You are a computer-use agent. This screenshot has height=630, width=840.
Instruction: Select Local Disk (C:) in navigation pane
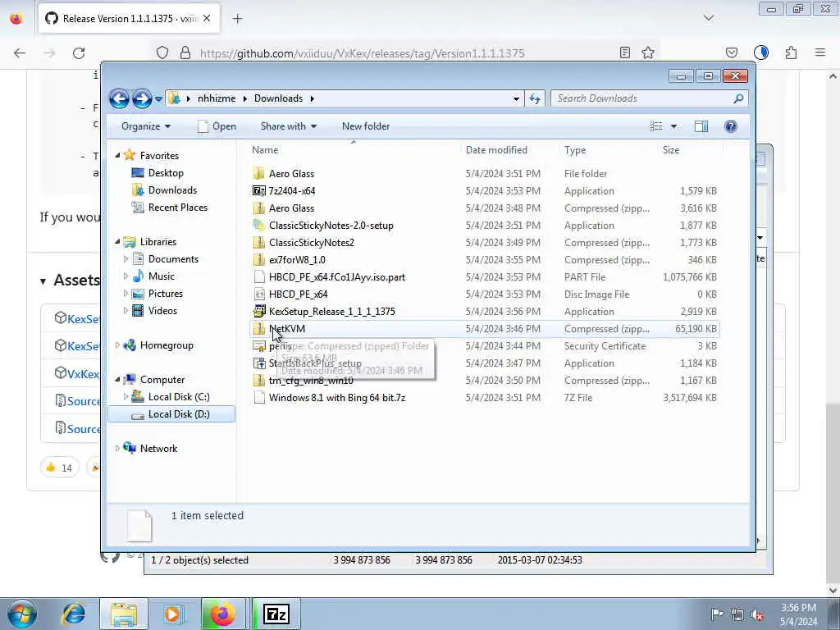tap(179, 397)
